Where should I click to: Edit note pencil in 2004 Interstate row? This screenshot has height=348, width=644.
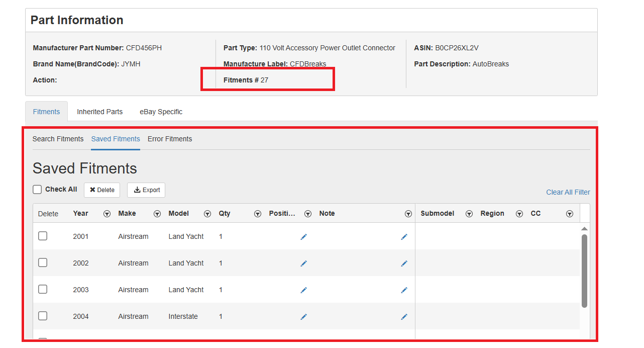click(404, 317)
